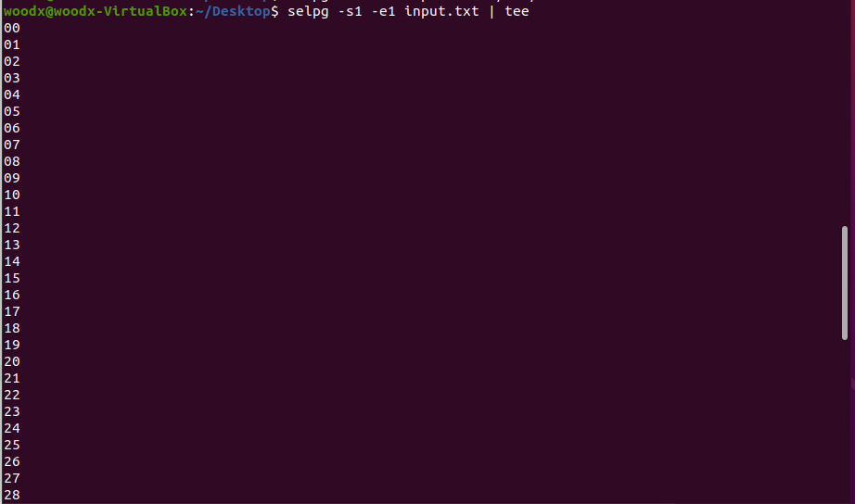This screenshot has height=504, width=855.
Task: Click the selpg command word
Action: 308,11
